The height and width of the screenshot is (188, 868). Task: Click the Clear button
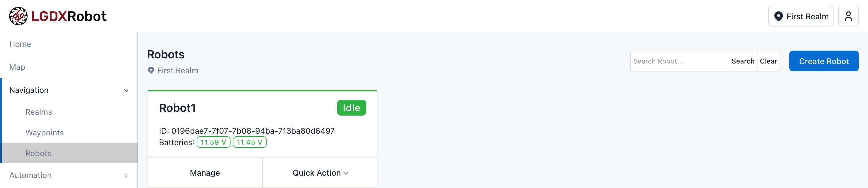[x=768, y=61]
